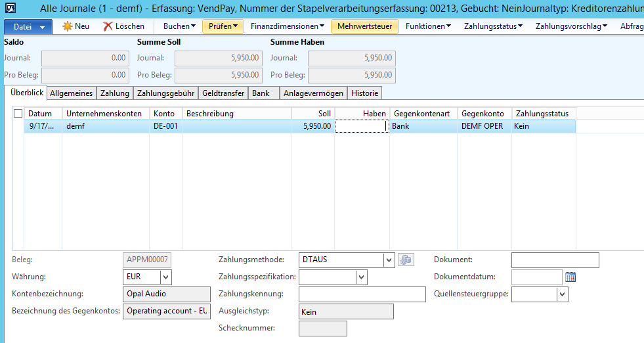Select the demf row's Gegenkonto cell
The width and height of the screenshot is (644, 343).
point(484,126)
